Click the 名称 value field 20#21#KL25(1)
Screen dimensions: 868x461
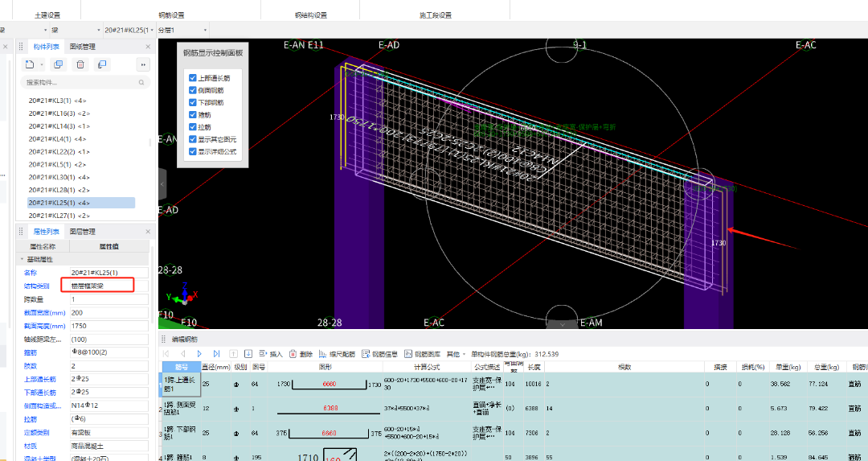click(x=109, y=273)
